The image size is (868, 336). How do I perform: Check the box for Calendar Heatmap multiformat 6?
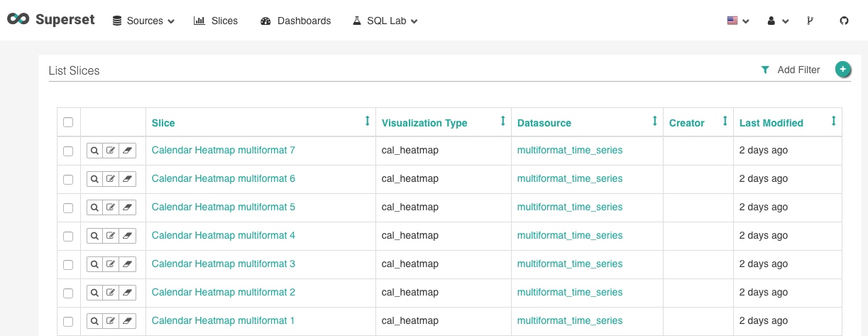(x=68, y=179)
